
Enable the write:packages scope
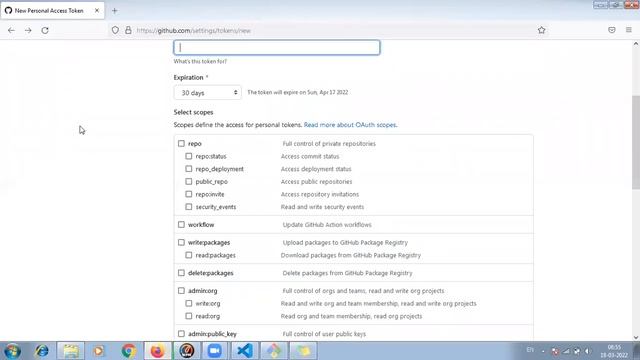coord(181,242)
